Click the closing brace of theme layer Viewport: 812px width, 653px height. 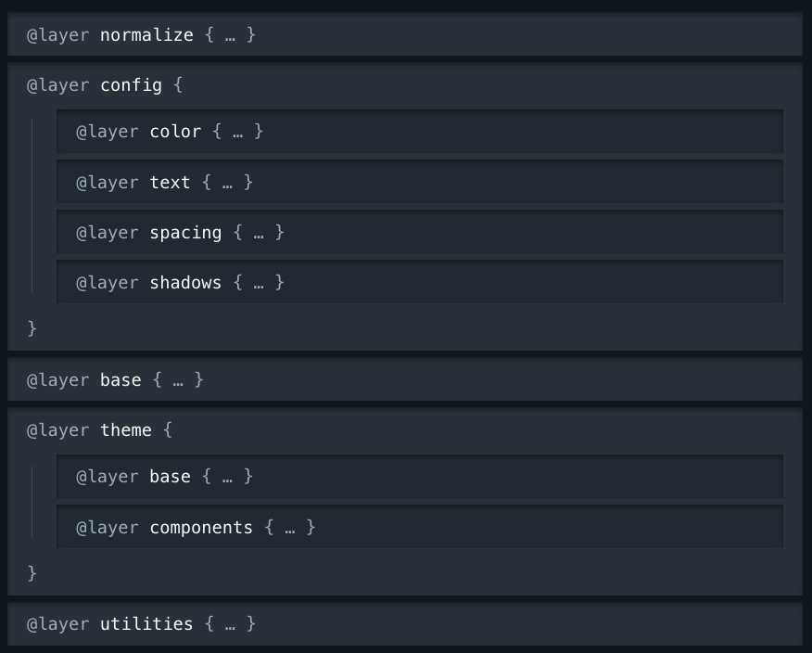point(32,573)
